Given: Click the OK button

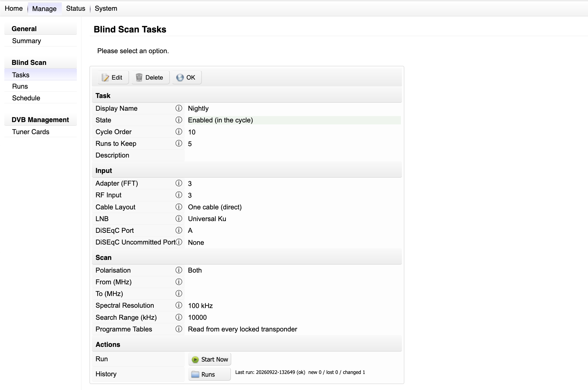Looking at the screenshot, I should (x=187, y=78).
